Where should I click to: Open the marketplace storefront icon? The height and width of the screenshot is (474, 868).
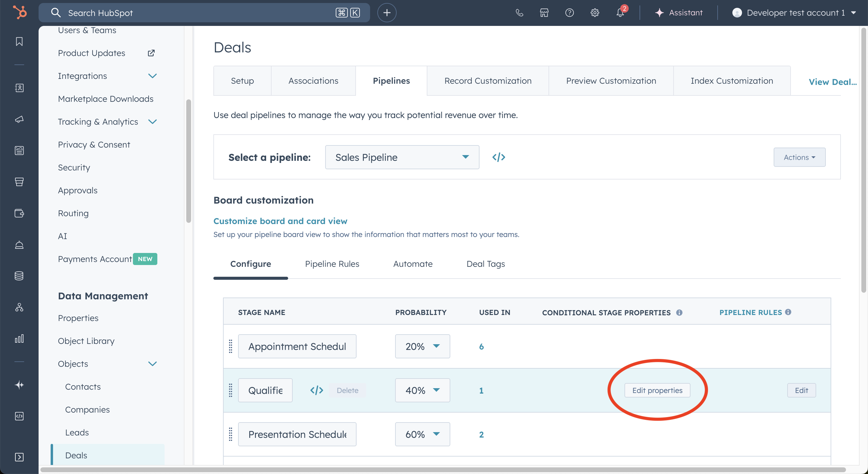point(544,13)
